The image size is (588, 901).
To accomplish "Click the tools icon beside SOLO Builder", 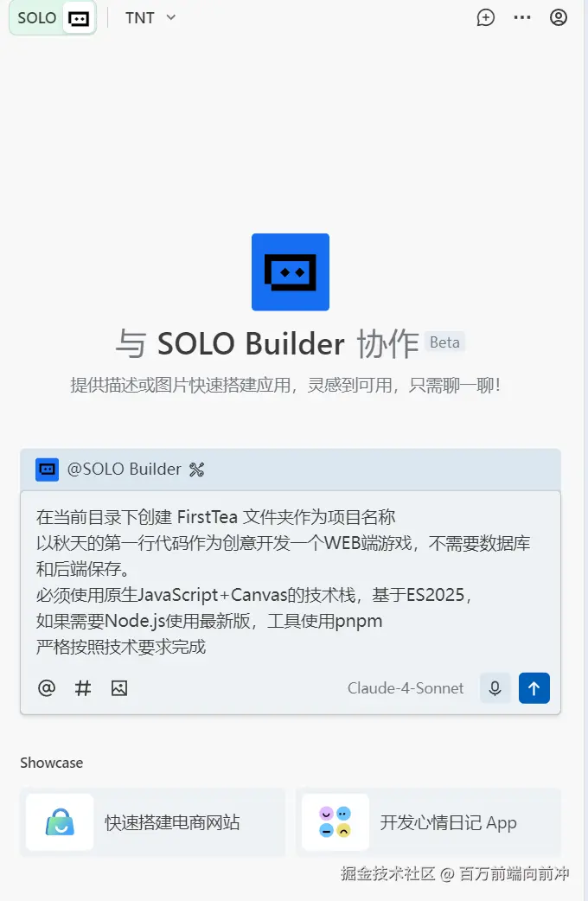I will click(196, 470).
